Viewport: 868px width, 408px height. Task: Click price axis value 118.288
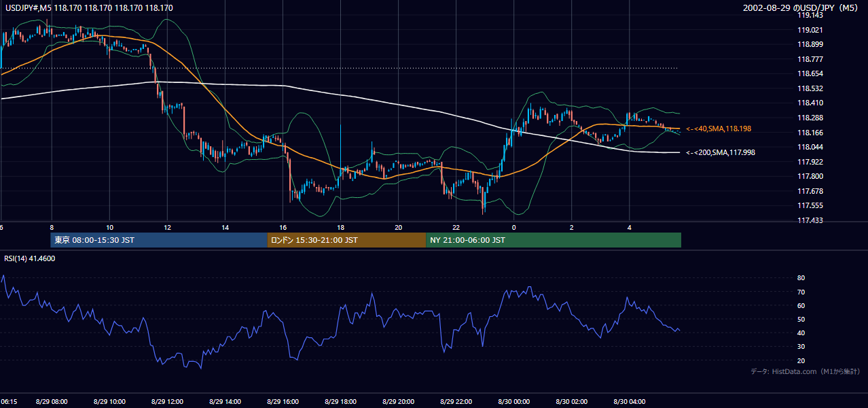810,118
